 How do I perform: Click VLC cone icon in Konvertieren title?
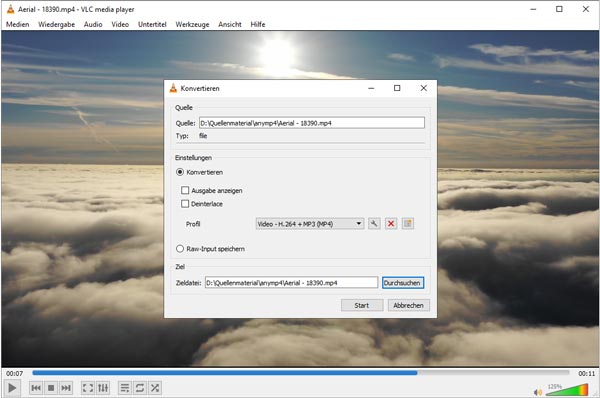[173, 88]
